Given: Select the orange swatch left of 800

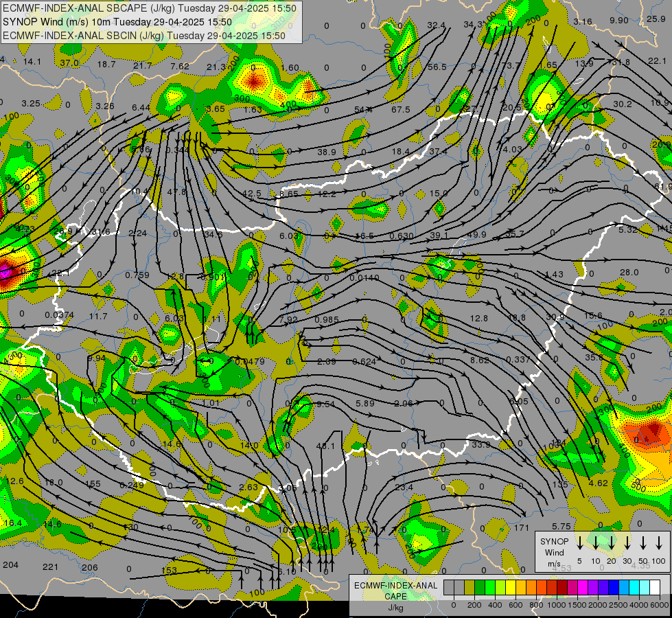Looking at the screenshot, I should coord(531,588).
